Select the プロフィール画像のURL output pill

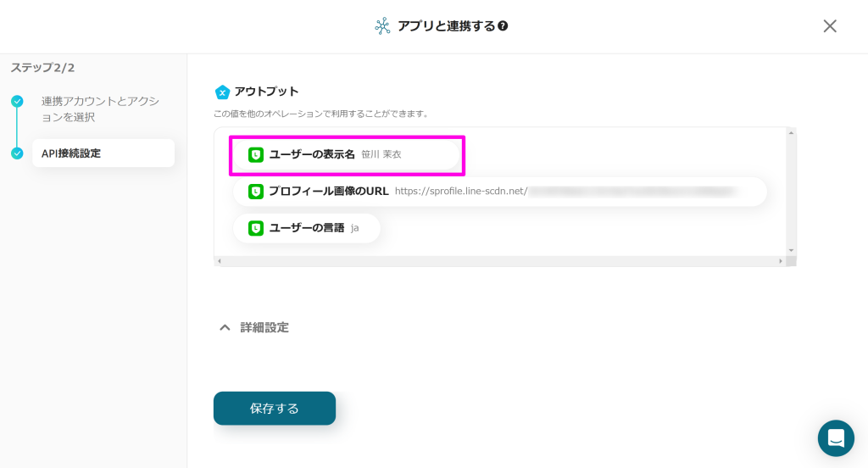(500, 192)
